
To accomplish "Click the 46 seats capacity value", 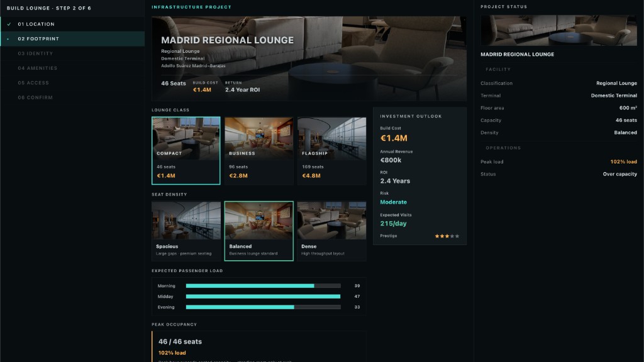I will tap(626, 120).
